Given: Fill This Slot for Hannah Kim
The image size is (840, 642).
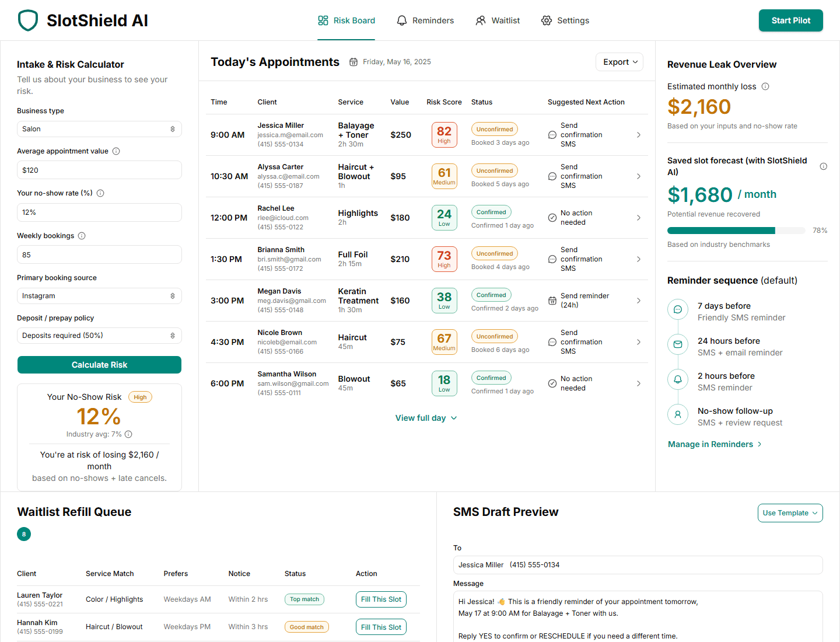Looking at the screenshot, I should (x=381, y=627).
